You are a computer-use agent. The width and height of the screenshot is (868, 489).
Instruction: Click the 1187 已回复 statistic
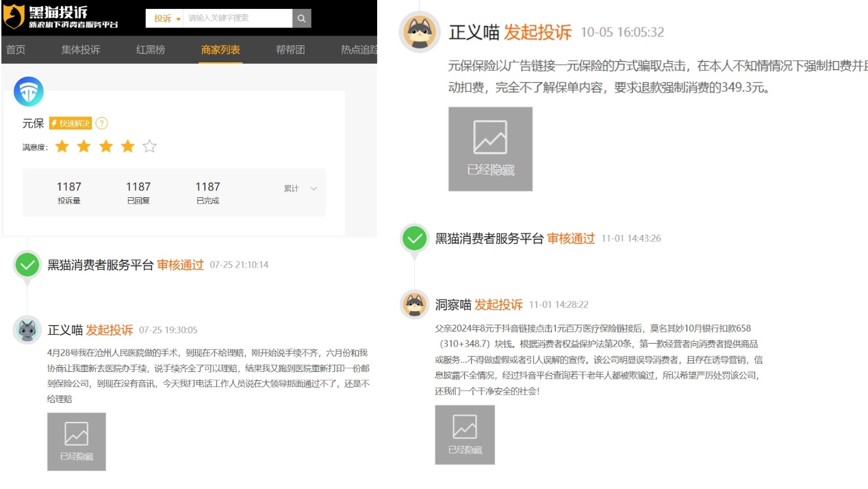click(138, 192)
